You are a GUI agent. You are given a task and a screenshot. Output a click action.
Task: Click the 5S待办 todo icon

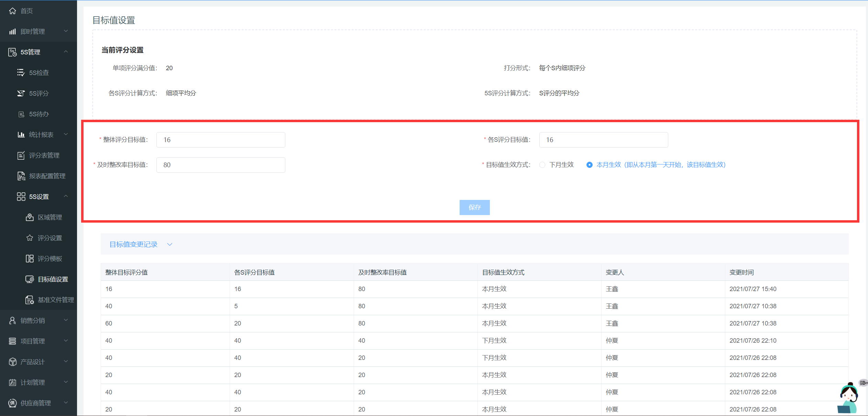[x=21, y=114]
